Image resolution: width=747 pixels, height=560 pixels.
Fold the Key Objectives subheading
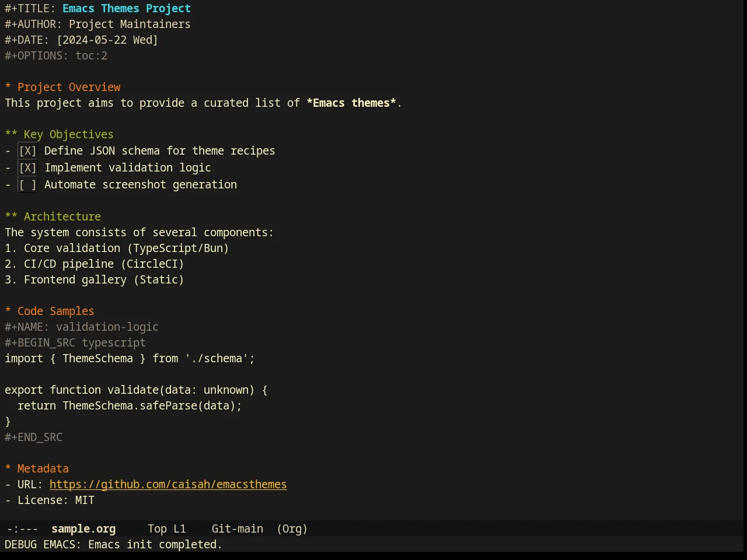click(60, 134)
